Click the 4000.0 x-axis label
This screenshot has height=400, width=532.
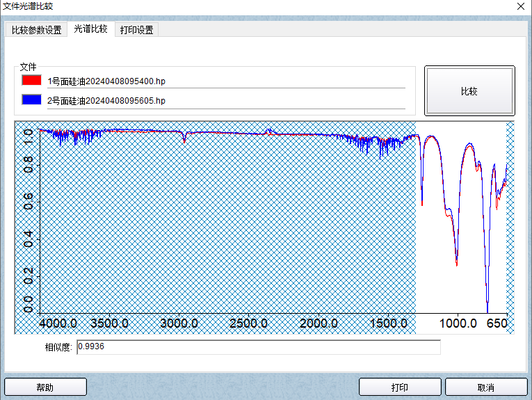[x=58, y=323]
